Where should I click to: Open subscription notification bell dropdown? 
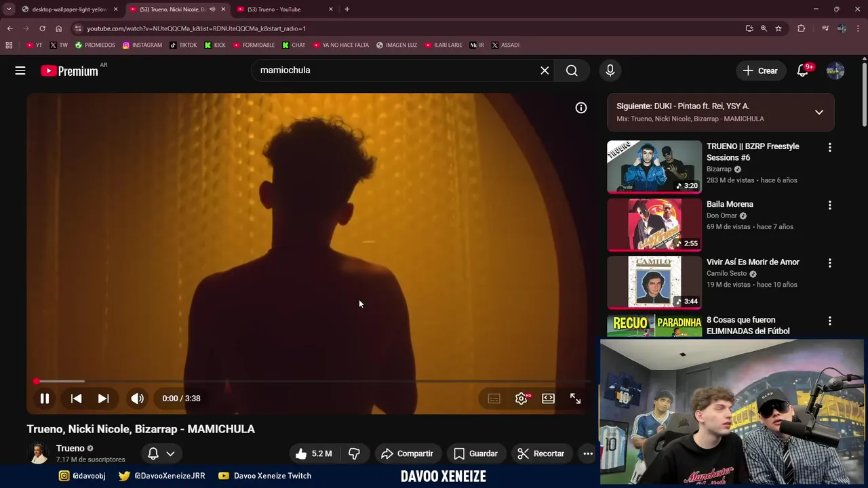pyautogui.click(x=161, y=453)
